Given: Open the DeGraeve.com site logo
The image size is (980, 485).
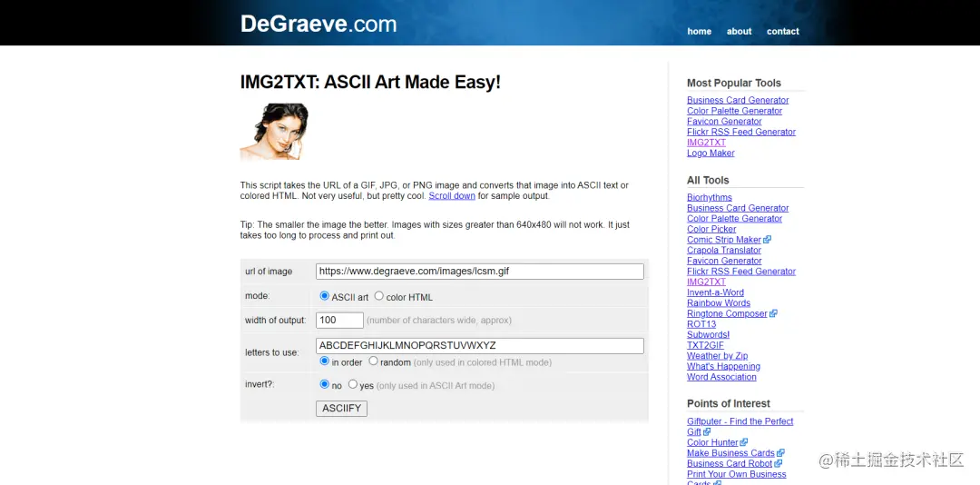Looking at the screenshot, I should (318, 24).
